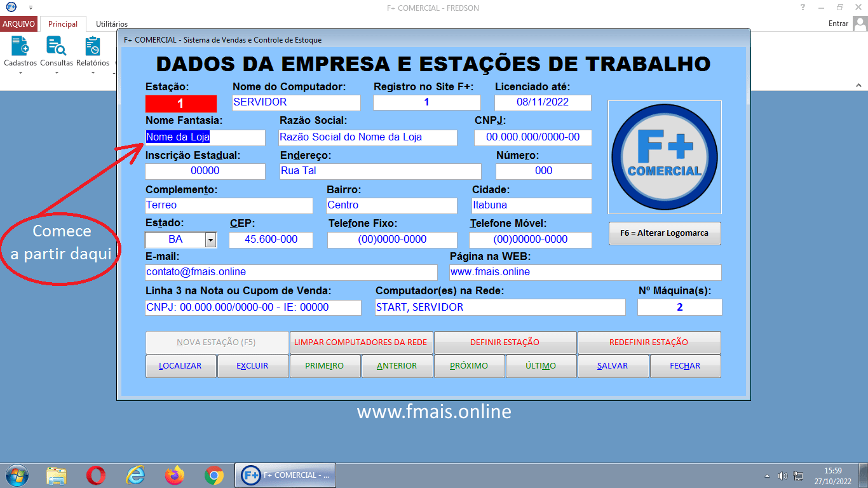Launch Firefox from taskbar
This screenshot has height=488, width=868.
174,475
